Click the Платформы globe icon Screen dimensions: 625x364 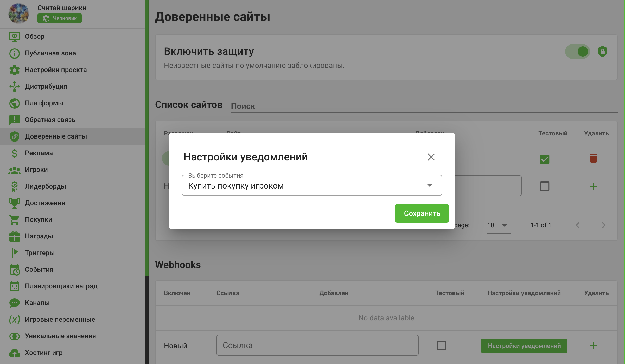tap(14, 103)
